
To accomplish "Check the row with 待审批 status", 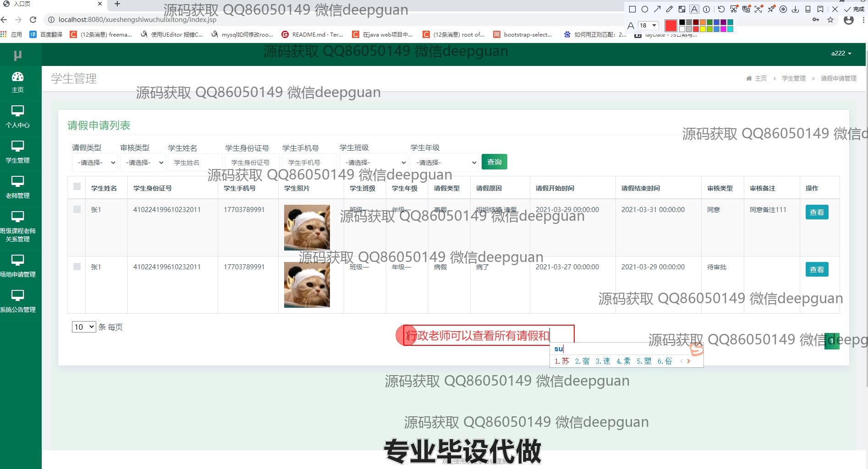I will pyautogui.click(x=77, y=267).
